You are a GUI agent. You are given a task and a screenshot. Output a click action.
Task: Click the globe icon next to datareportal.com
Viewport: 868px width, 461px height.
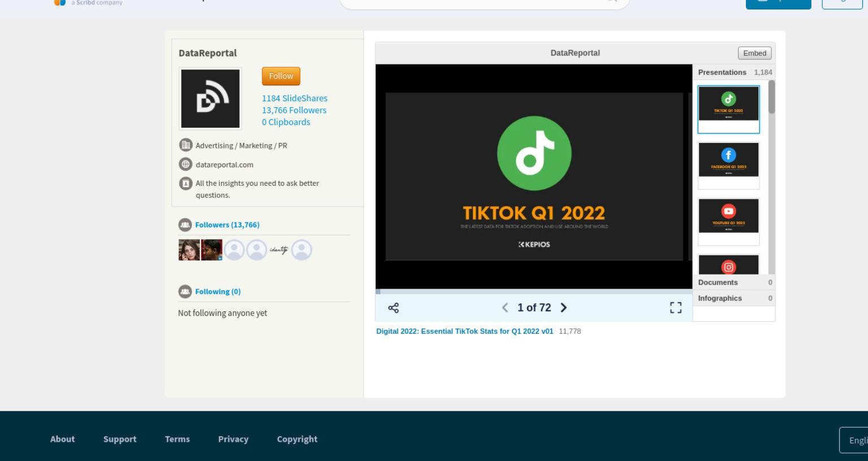point(185,164)
